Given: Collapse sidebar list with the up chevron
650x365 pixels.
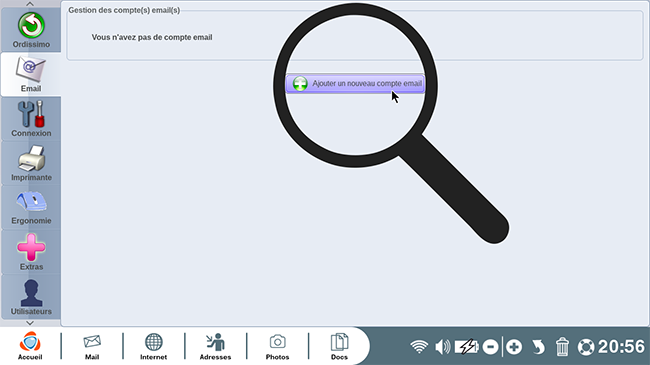Looking at the screenshot, I should pyautogui.click(x=30, y=4).
